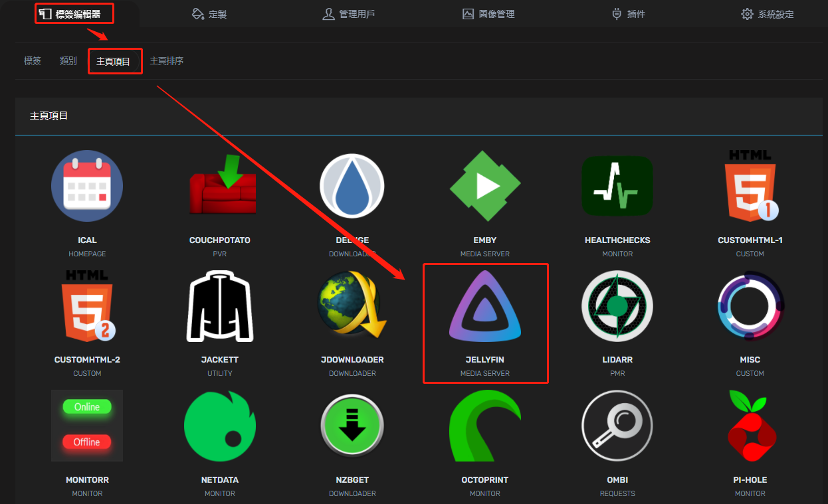Select the 標簽 sub-tab
Screen dimensions: 828x504
(x=33, y=60)
